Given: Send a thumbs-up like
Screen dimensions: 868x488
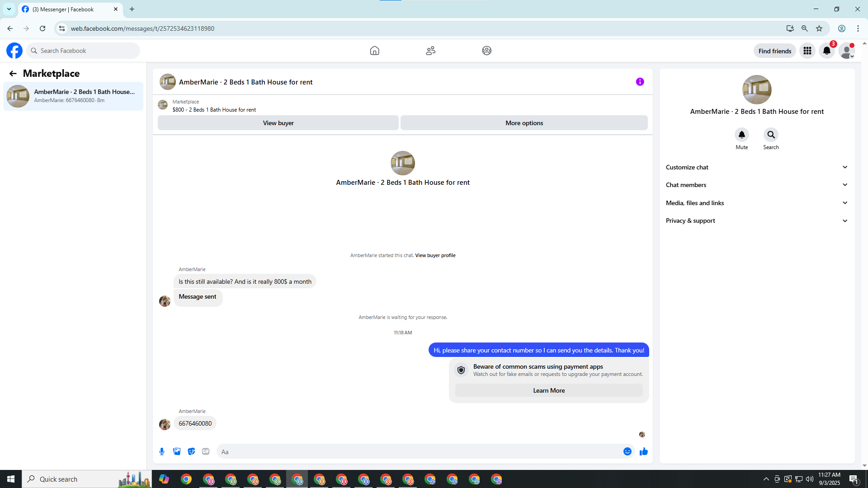Looking at the screenshot, I should click(644, 451).
